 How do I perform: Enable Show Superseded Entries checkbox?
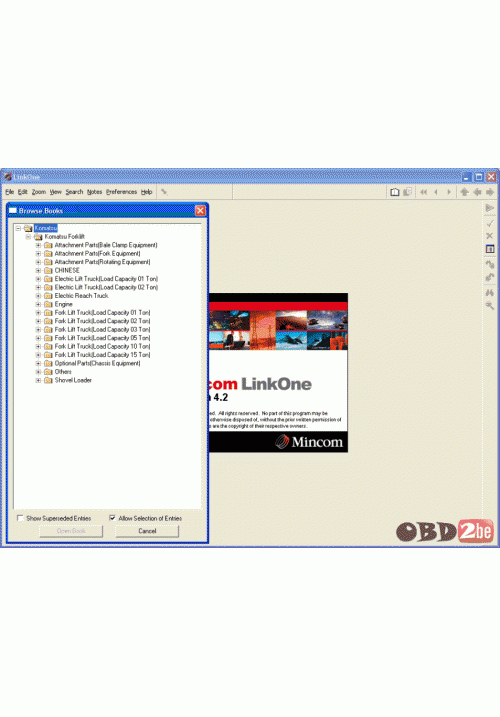pyautogui.click(x=20, y=518)
